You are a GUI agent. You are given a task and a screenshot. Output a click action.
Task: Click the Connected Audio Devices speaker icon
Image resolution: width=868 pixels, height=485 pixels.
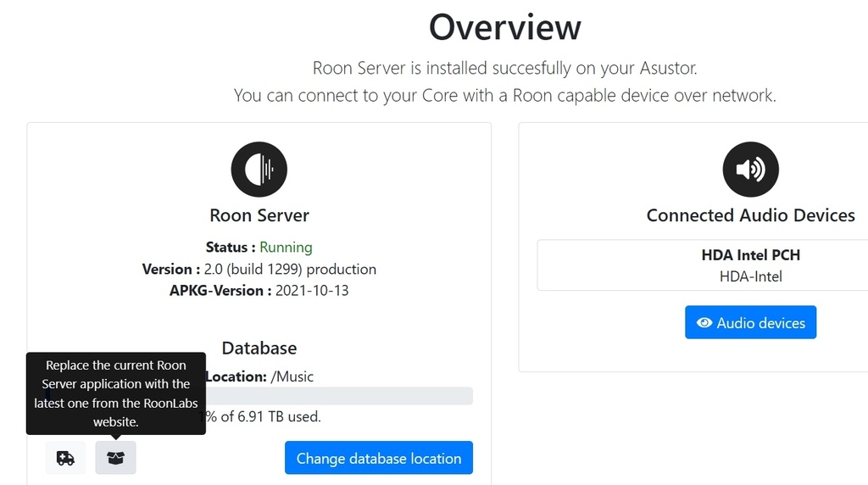point(750,170)
